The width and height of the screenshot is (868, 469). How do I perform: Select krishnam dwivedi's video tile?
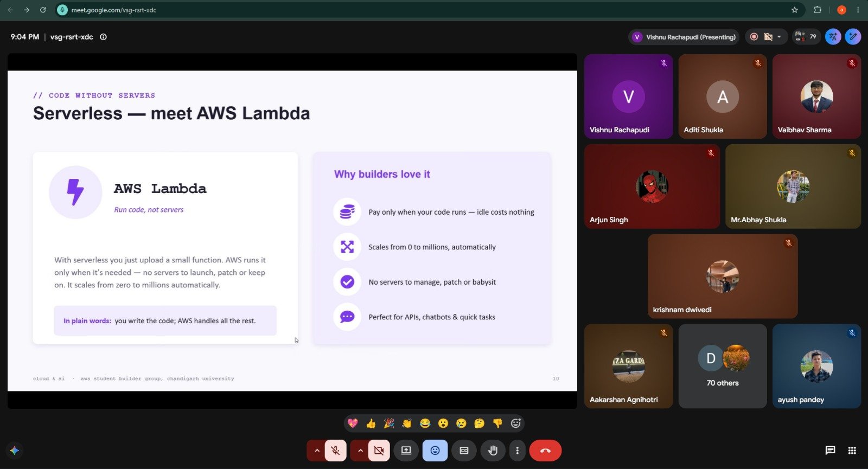[x=723, y=276]
